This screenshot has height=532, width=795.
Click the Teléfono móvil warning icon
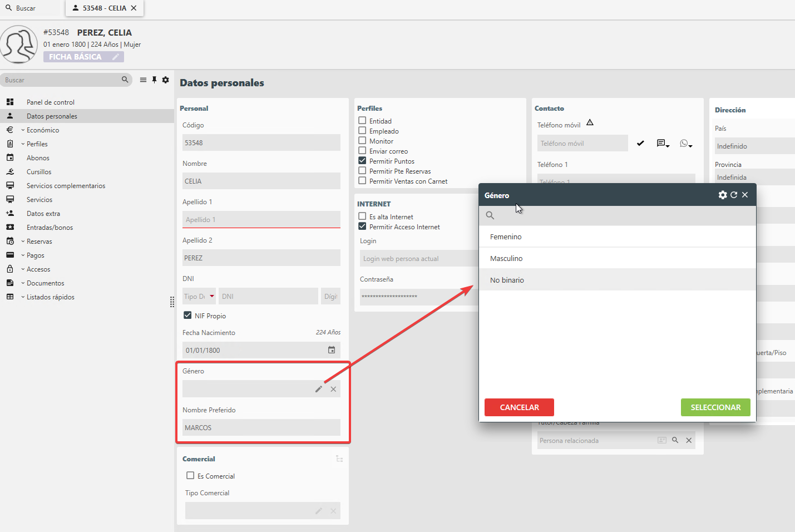[x=590, y=123]
